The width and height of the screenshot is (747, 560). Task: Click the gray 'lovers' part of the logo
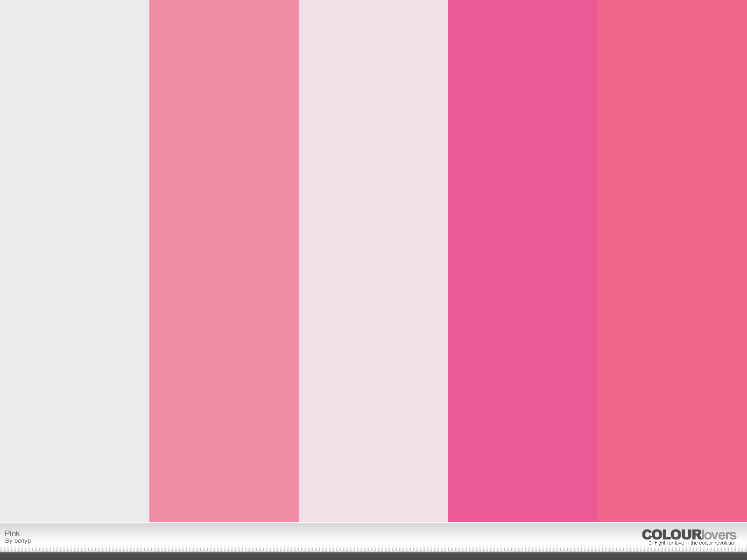pyautogui.click(x=719, y=534)
